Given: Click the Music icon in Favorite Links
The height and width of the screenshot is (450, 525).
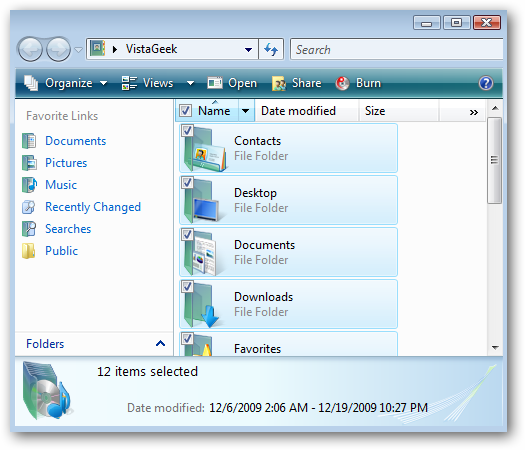Looking at the screenshot, I should (29, 185).
